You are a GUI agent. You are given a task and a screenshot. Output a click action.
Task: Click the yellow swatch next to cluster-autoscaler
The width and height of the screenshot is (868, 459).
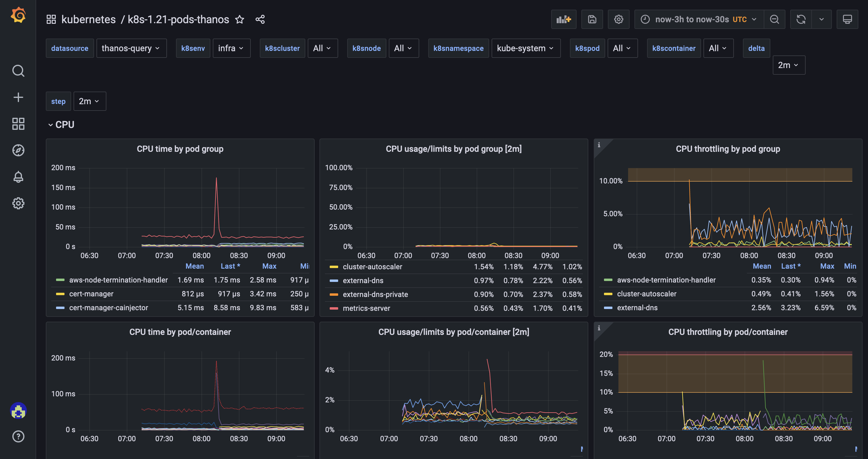point(334,266)
